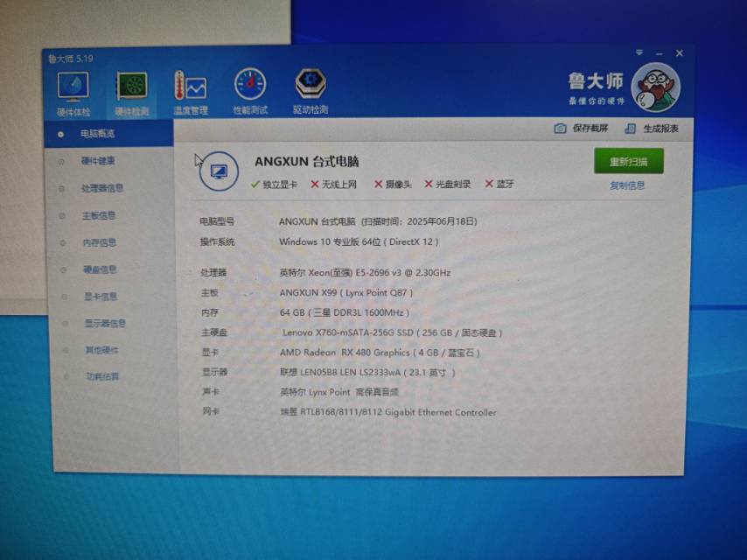Click the 处理器 row label
The height and width of the screenshot is (560, 747).
coord(213,273)
